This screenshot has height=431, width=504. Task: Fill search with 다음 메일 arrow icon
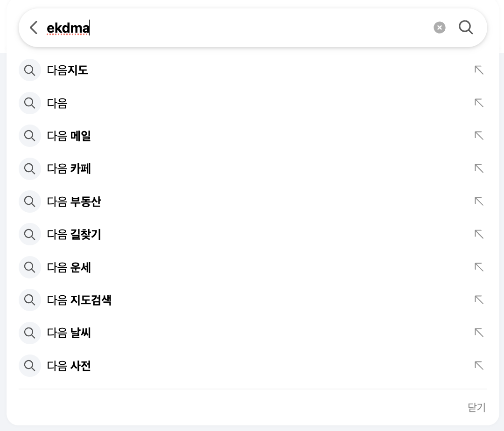click(x=479, y=136)
